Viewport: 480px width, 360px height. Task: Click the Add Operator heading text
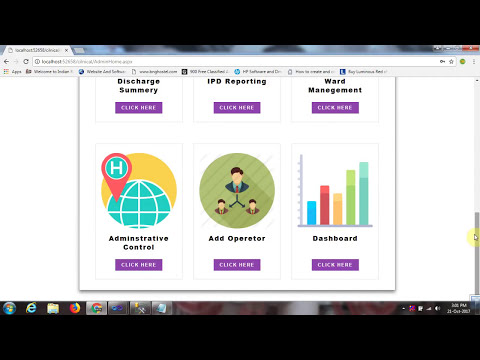coord(237,239)
